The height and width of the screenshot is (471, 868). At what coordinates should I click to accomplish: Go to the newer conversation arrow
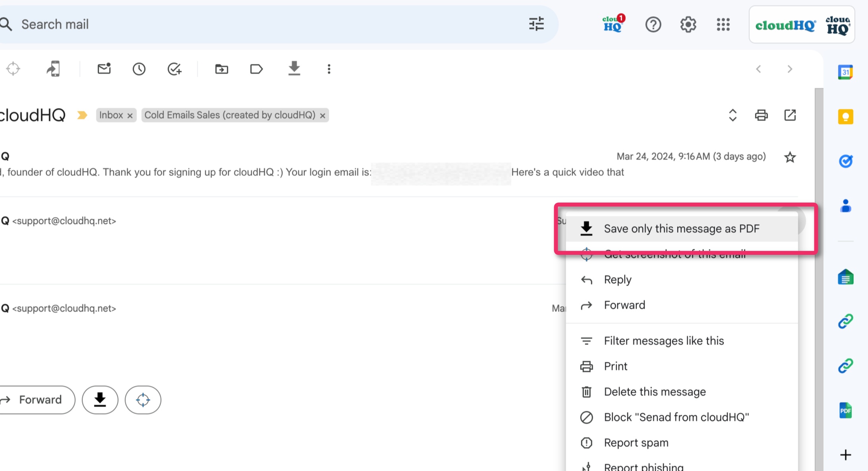pyautogui.click(x=758, y=69)
